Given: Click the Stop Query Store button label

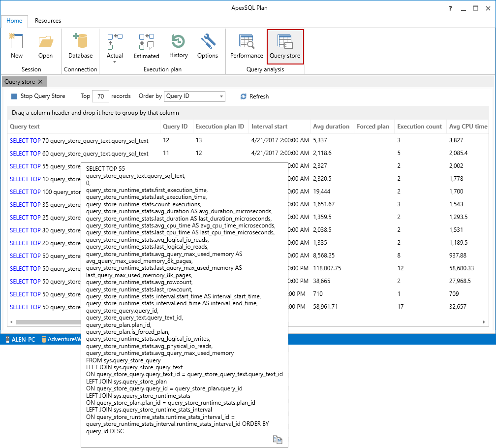Looking at the screenshot, I should 43,96.
